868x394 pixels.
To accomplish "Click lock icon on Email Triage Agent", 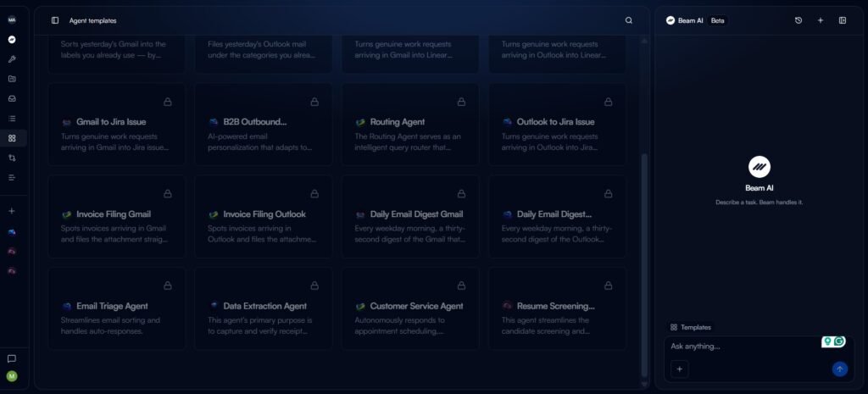I will point(167,286).
